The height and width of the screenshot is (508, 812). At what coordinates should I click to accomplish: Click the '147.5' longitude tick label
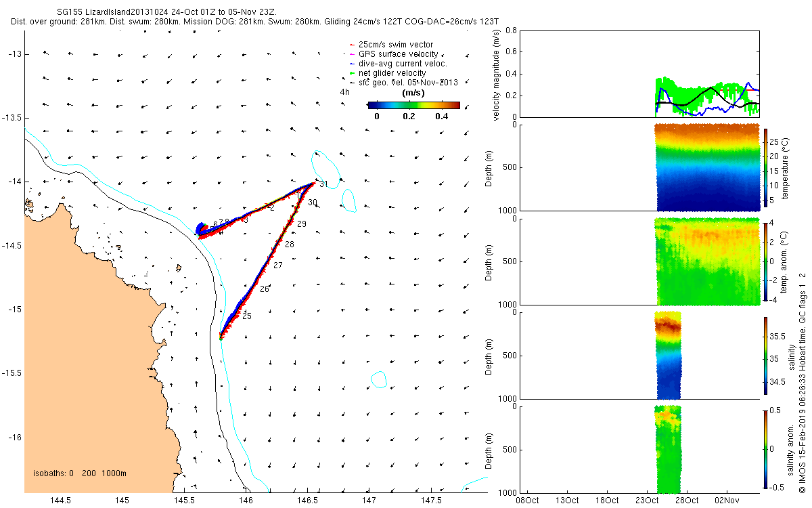431,501
